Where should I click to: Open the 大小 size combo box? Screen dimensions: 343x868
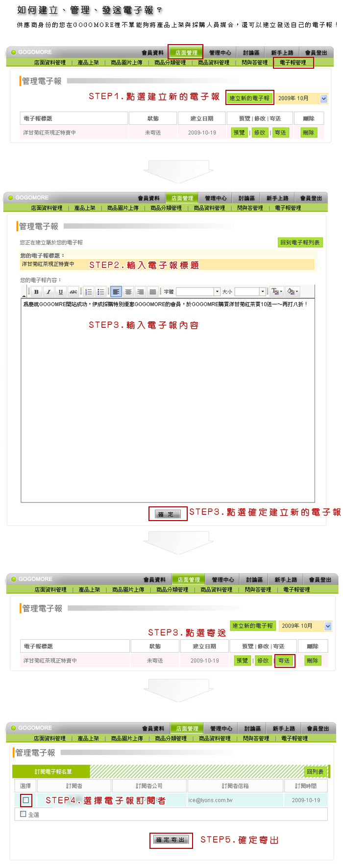[250, 291]
